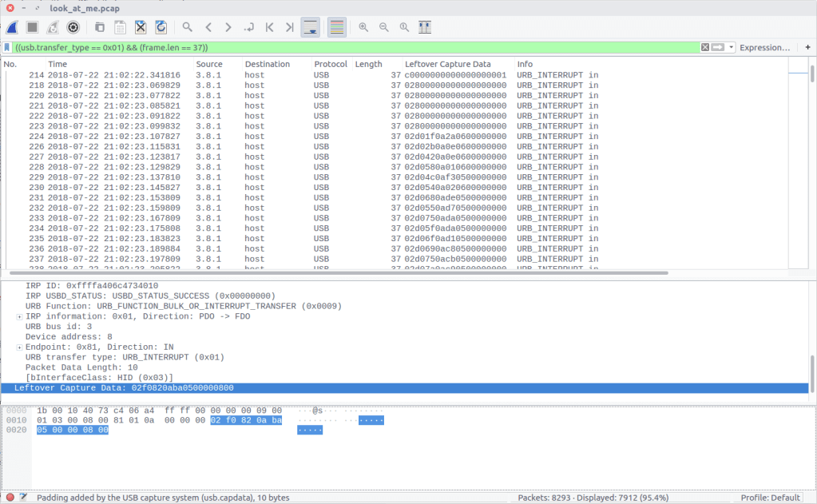Open capture options gear icon
This screenshot has width=817, height=504.
point(73,27)
